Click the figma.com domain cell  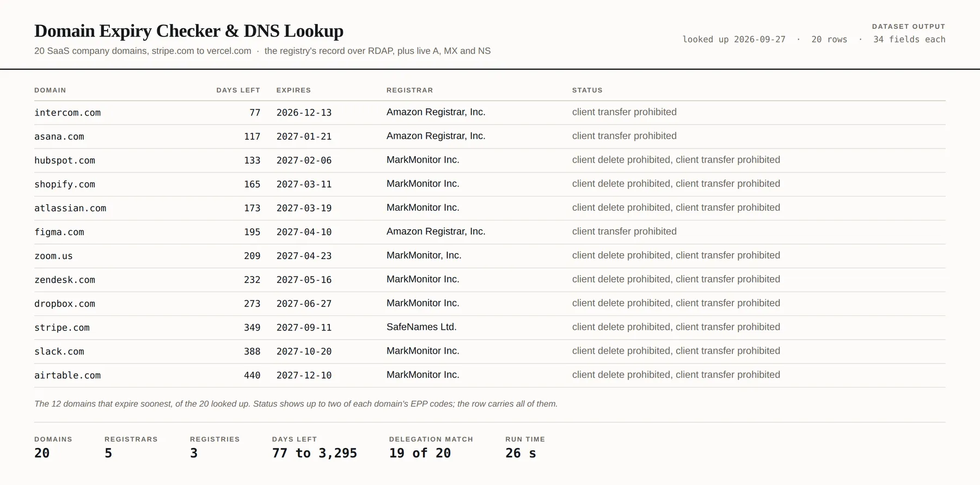point(59,232)
